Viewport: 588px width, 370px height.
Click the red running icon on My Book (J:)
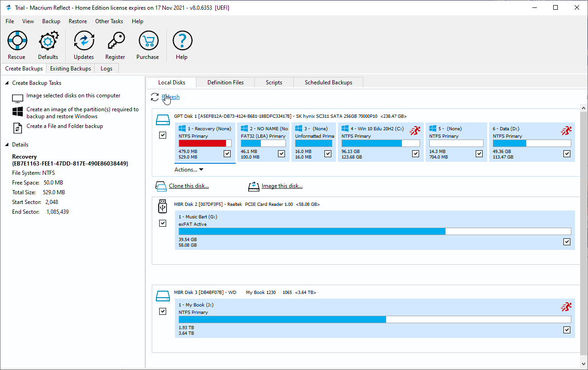point(566,306)
